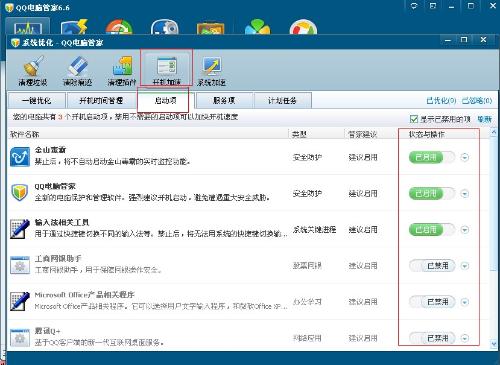Click the menu icon beside minimize in QQ电脑管家6.6
Viewport: 500px width, 365px height.
click(x=433, y=6)
